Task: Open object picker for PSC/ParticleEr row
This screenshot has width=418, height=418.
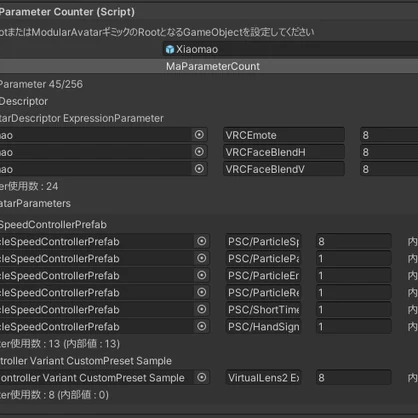Action: point(201,275)
